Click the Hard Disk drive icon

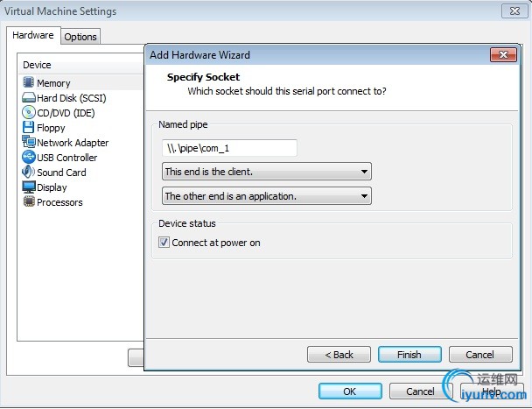(29, 98)
